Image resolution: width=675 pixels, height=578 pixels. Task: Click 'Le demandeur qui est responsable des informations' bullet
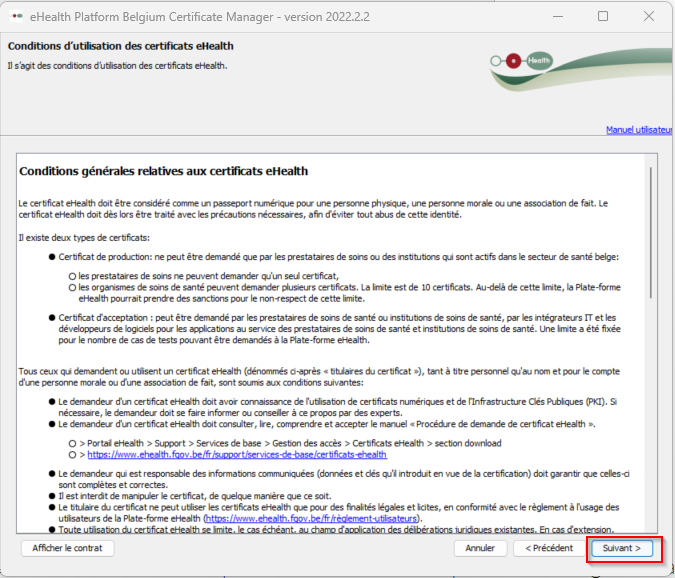(344, 479)
